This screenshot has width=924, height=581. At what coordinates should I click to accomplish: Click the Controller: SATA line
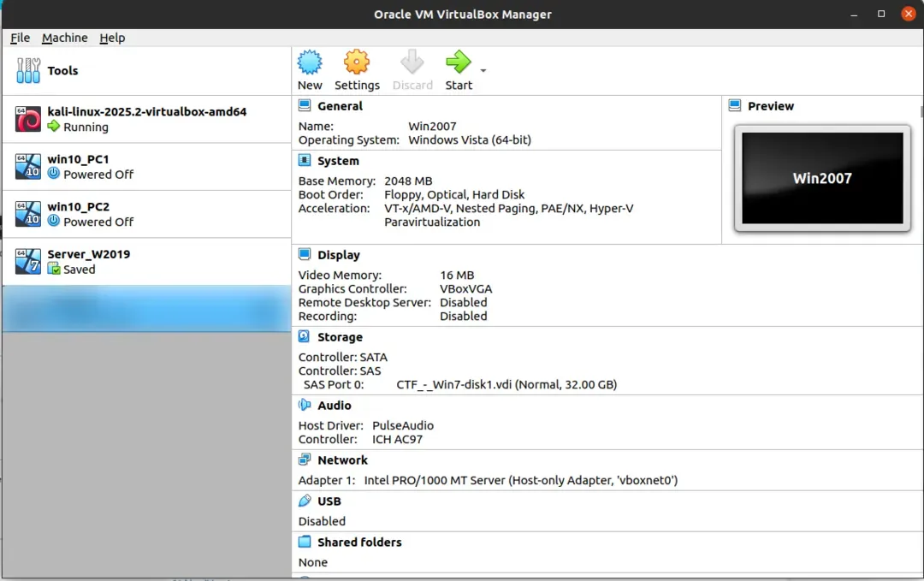pyautogui.click(x=342, y=357)
